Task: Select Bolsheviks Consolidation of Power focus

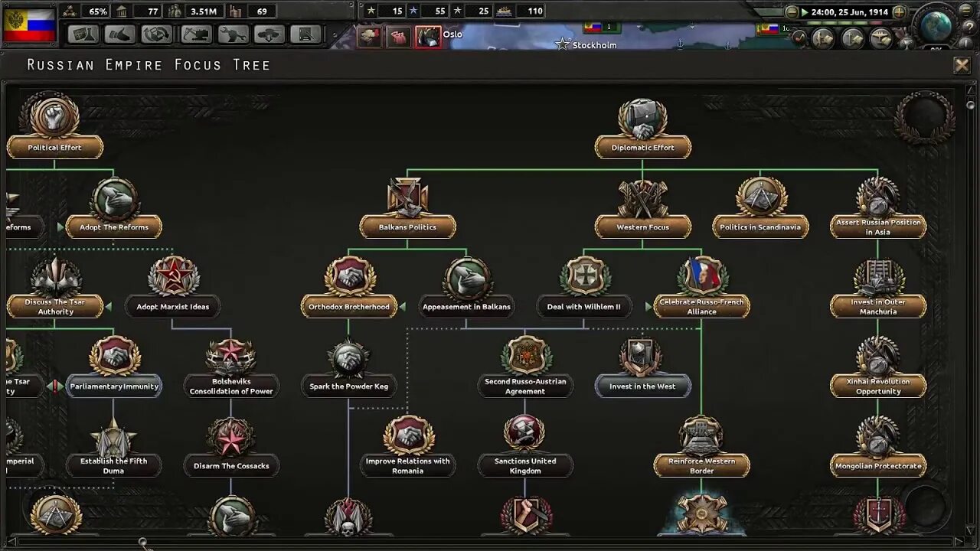Action: (x=231, y=367)
